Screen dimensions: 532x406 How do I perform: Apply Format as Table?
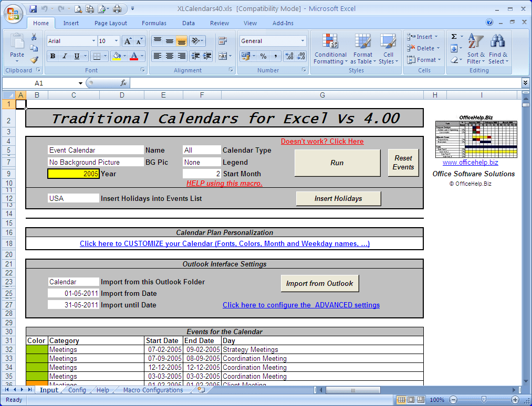point(363,50)
